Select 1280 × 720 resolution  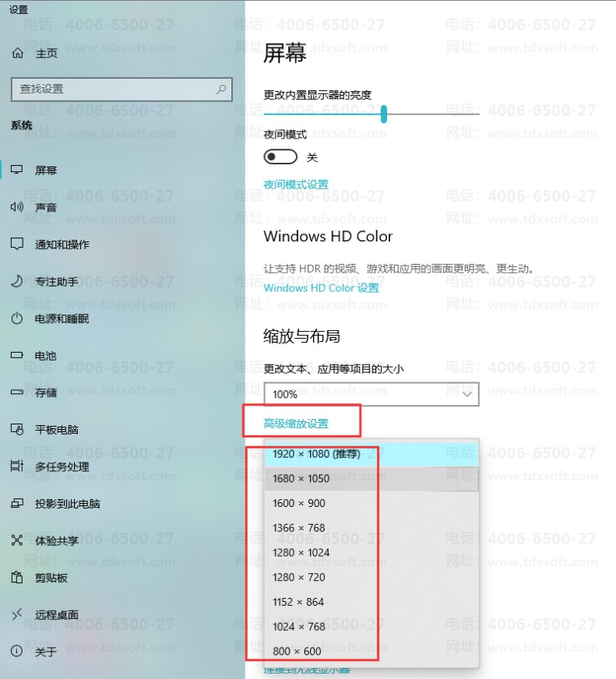coord(371,577)
